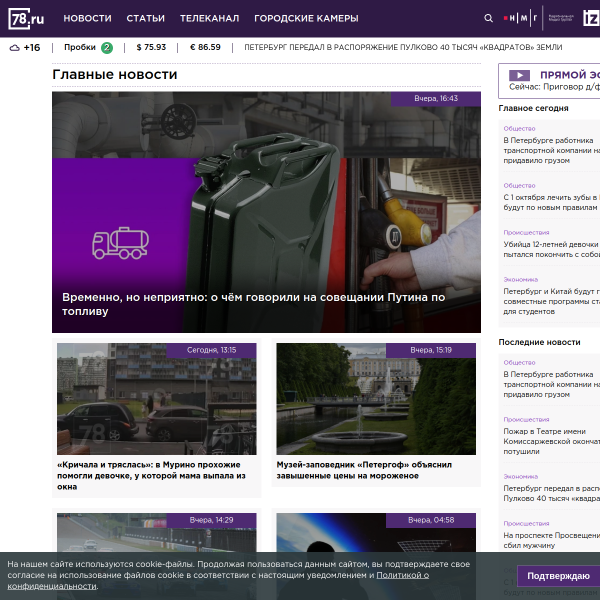Click the cloud weather icon
The width and height of the screenshot is (600, 600).
click(x=15, y=48)
